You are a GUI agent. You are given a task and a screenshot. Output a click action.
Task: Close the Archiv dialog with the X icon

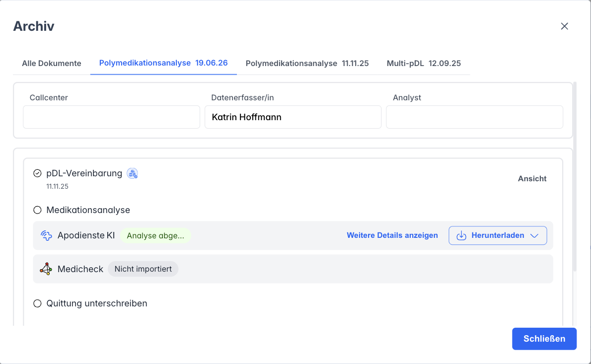tap(564, 26)
